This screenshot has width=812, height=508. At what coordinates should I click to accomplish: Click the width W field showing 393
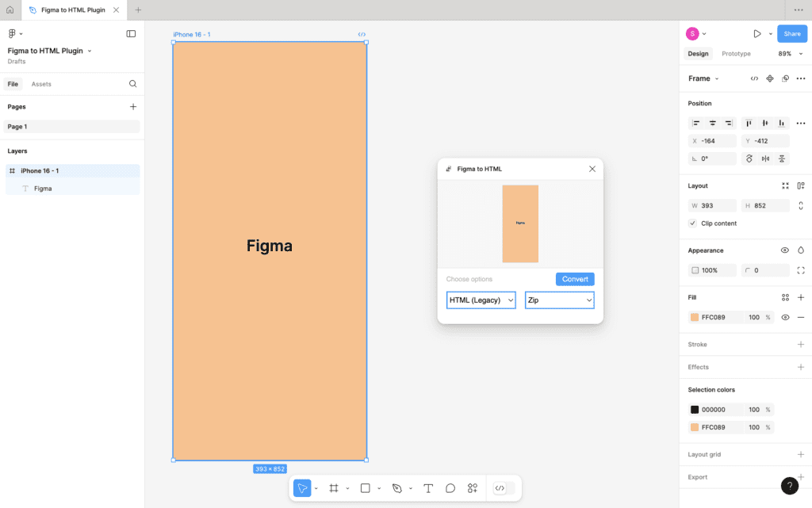pos(712,205)
